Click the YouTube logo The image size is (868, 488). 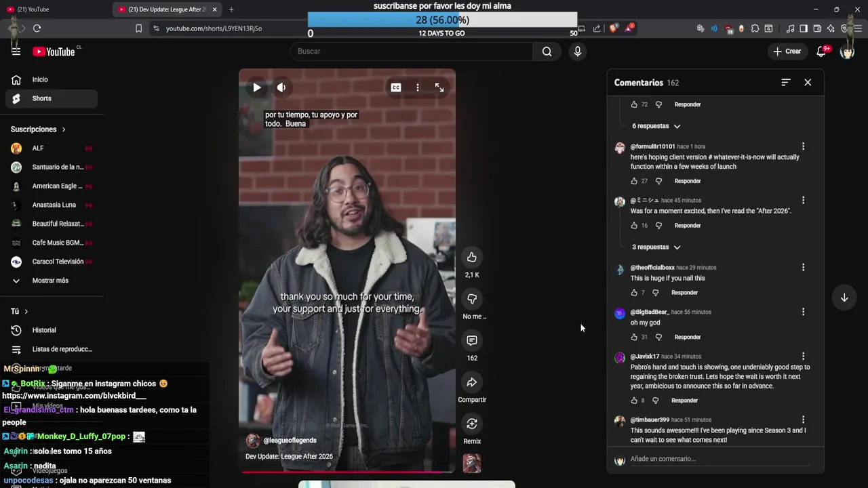(x=54, y=52)
